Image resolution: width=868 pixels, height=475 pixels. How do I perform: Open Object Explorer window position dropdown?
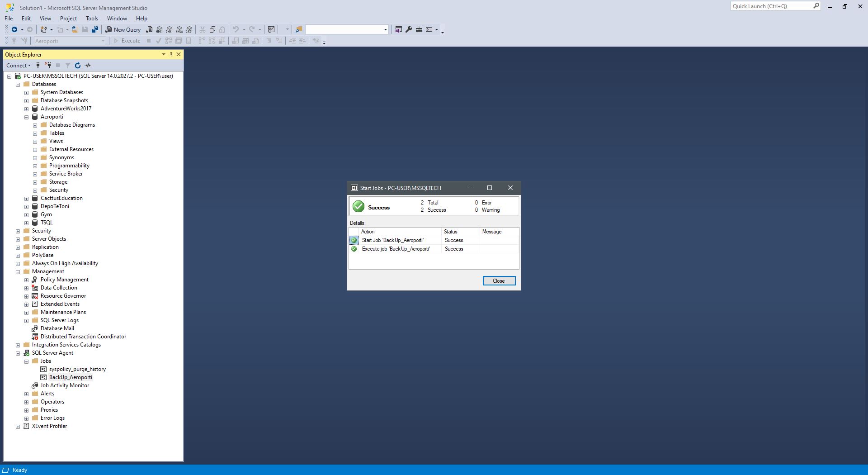pos(163,54)
